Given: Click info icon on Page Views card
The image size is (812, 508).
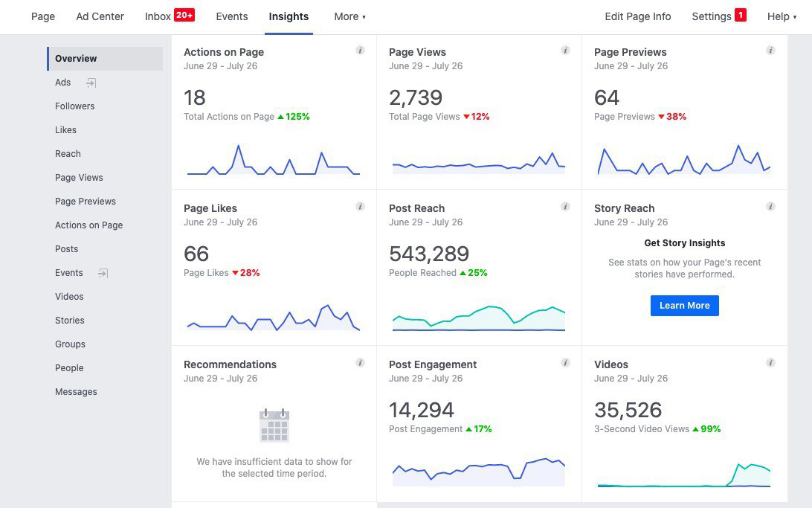Looking at the screenshot, I should pyautogui.click(x=565, y=51).
